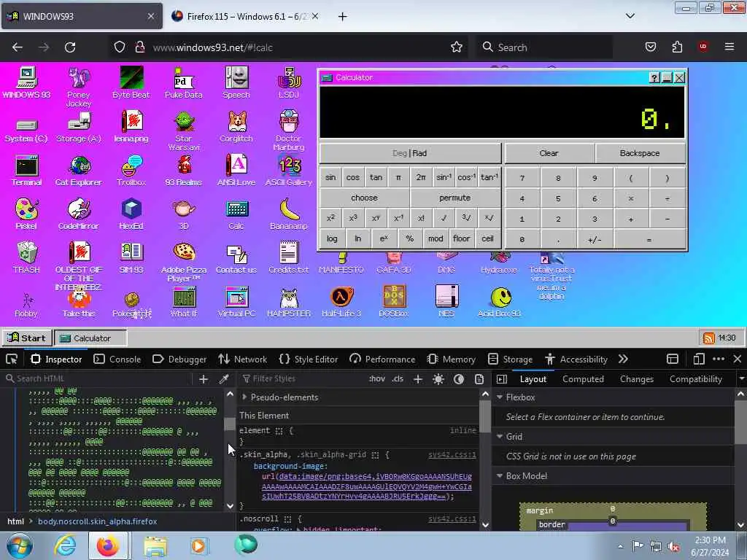Open the NES emulator icon

pyautogui.click(x=446, y=301)
